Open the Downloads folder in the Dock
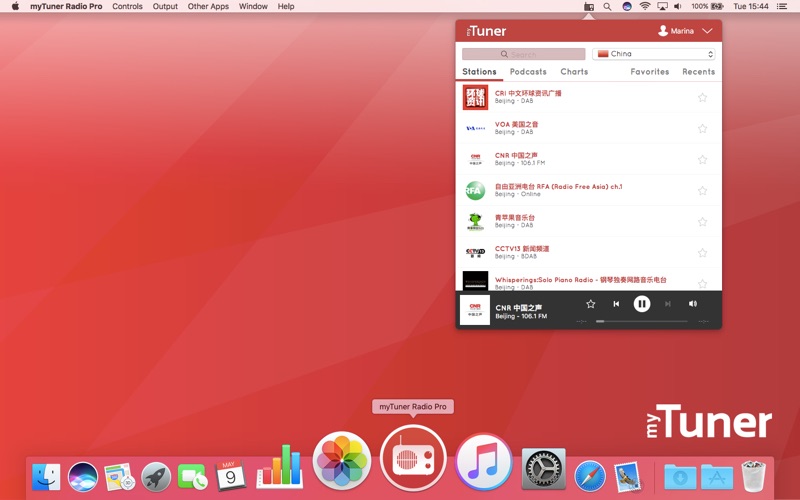The height and width of the screenshot is (500, 800). tap(680, 477)
